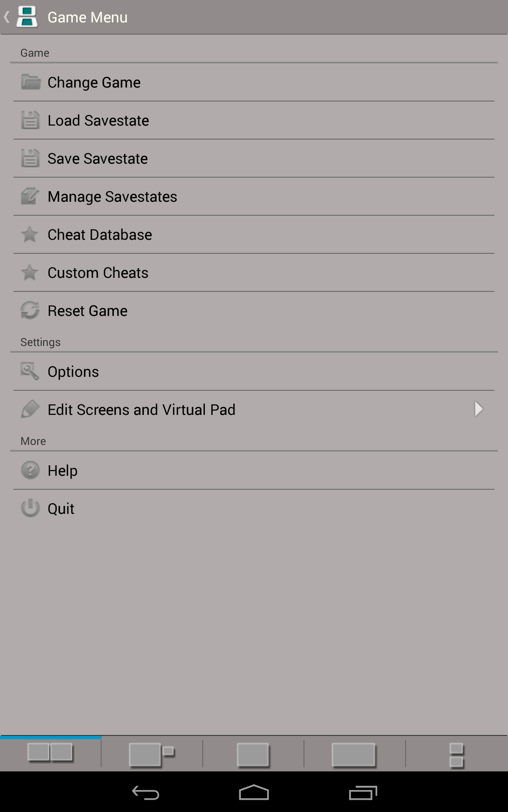Switch to the single screen layout
Image resolution: width=508 pixels, height=812 pixels.
point(253,754)
